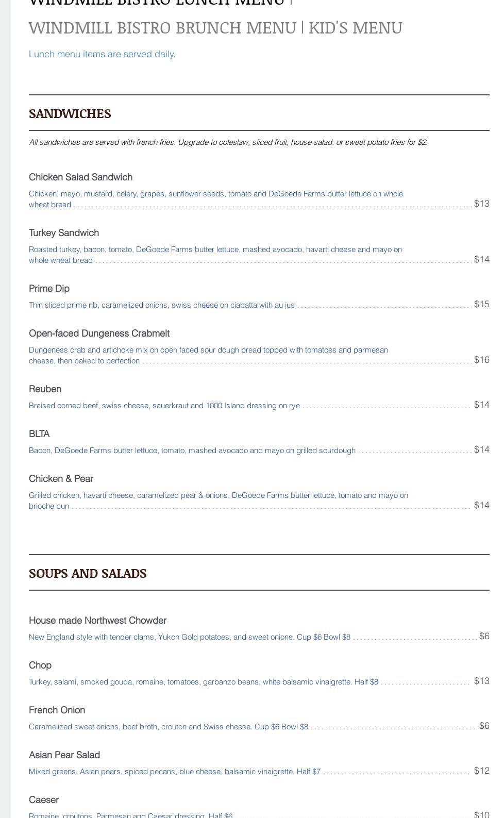Open the Windmill Bistro Brunch Menu link
504x818 pixels.
pos(162,28)
